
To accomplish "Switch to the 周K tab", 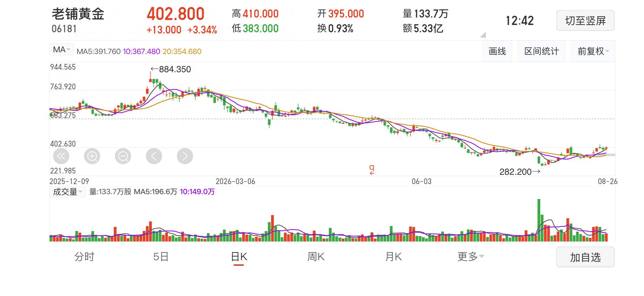I will tap(316, 256).
